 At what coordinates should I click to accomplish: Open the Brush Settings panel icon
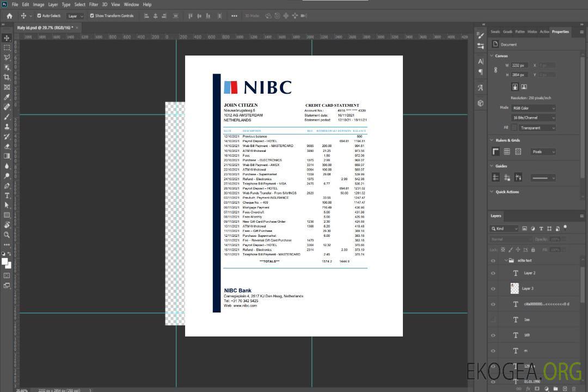click(481, 35)
